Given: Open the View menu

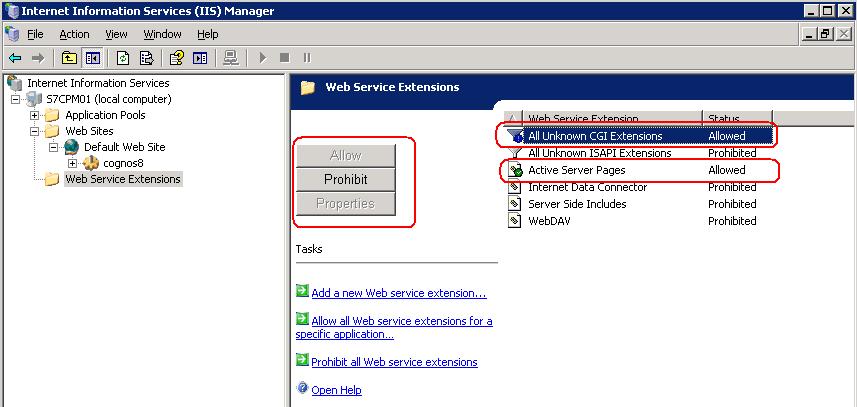Looking at the screenshot, I should (x=116, y=34).
